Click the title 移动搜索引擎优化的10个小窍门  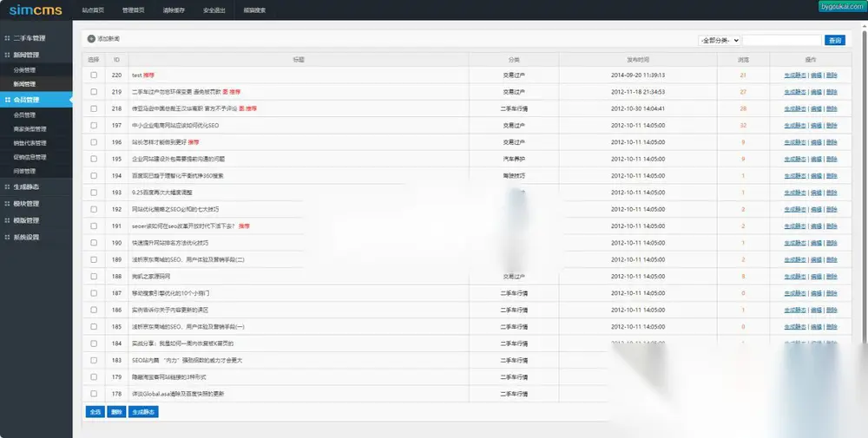(x=170, y=293)
